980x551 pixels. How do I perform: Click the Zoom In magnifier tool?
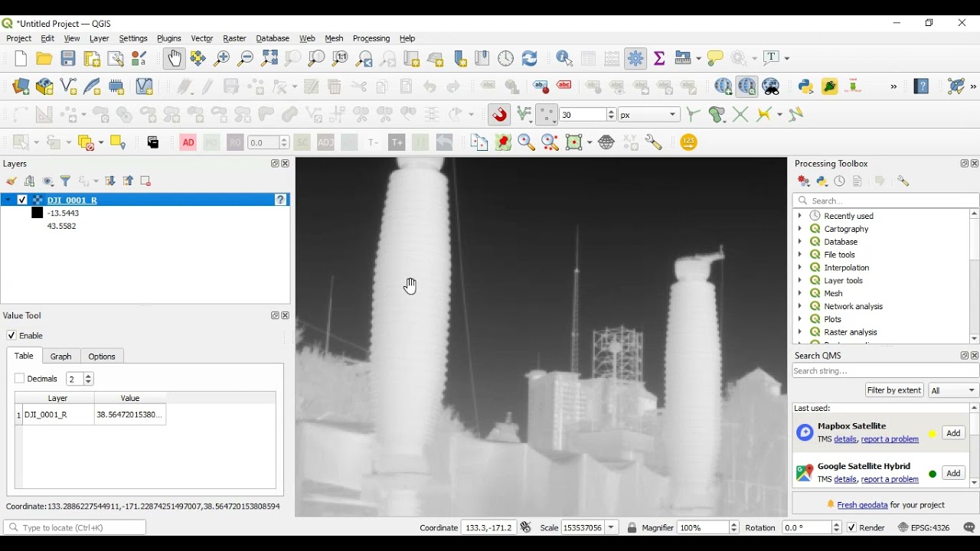tap(222, 58)
